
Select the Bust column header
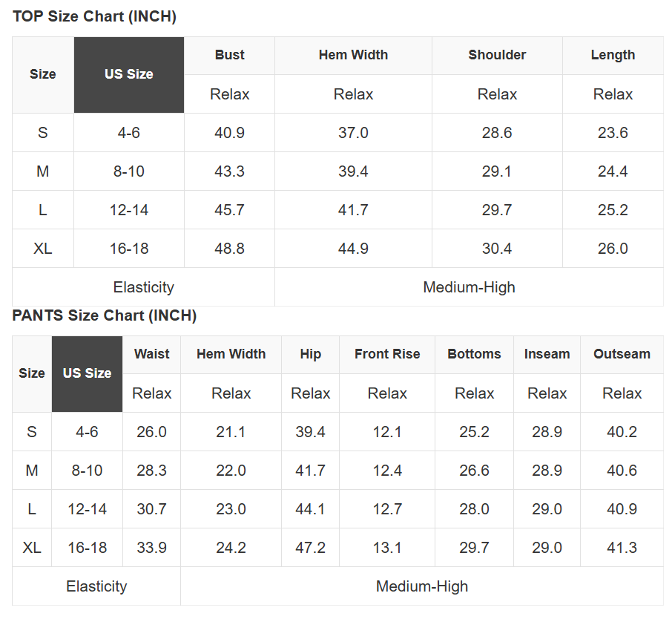pos(229,55)
